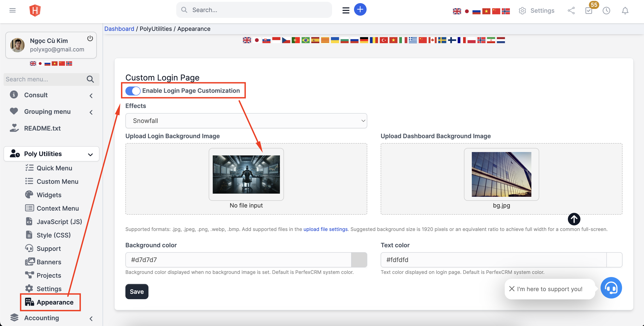Click the logout power icon on the profile card
The width and height of the screenshot is (644, 326).
(90, 38)
